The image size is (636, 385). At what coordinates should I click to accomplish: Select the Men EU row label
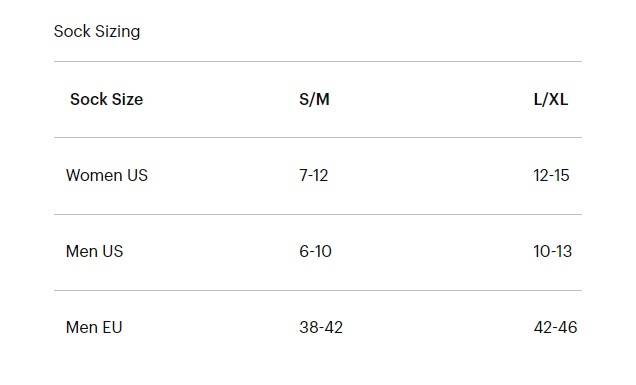pos(94,327)
